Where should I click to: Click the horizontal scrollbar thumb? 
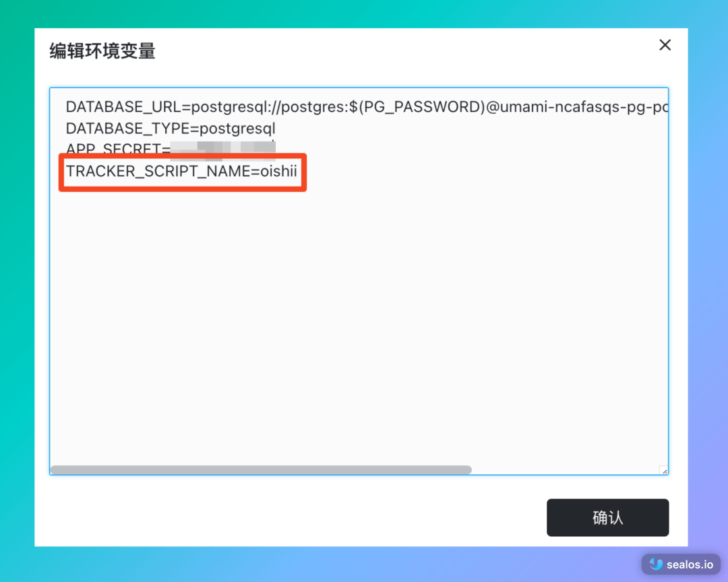(261, 470)
